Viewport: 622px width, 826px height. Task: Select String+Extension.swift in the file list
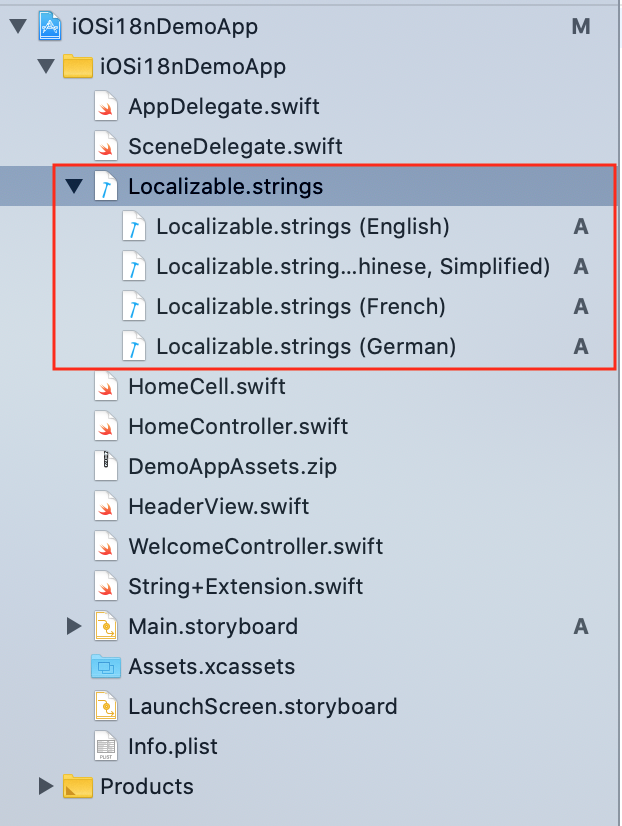245,586
